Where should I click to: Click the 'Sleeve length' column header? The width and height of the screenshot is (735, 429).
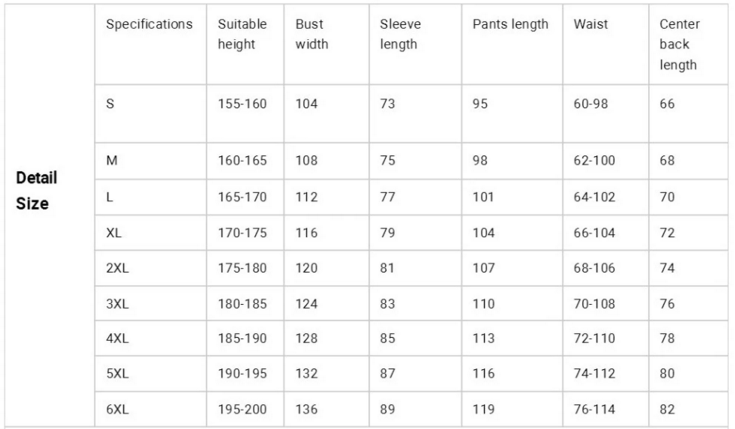pyautogui.click(x=400, y=34)
